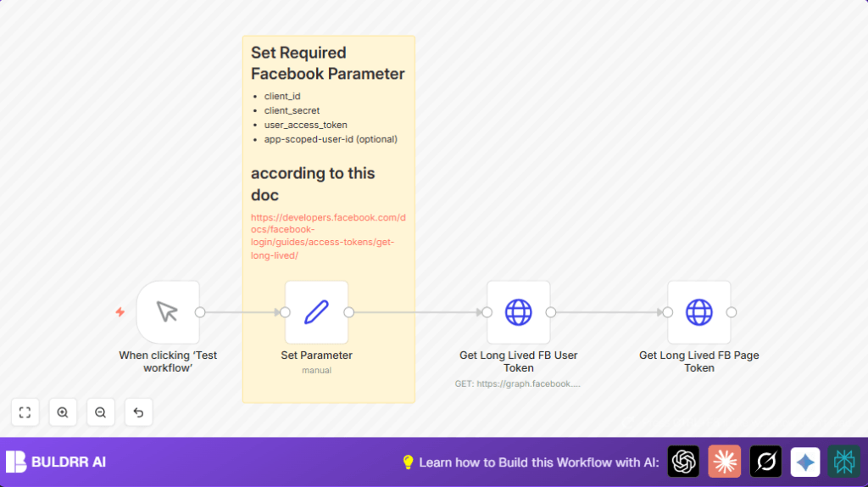
Task: Click the 'GET: https://graph.facebook....' subtitle
Action: point(518,383)
